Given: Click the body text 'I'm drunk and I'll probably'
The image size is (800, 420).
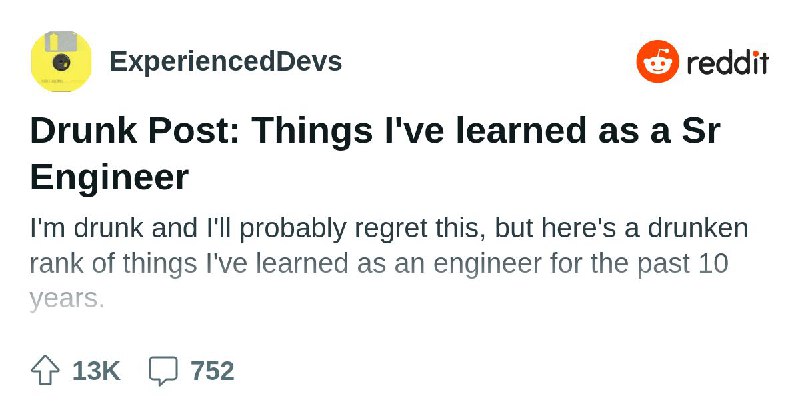Looking at the screenshot, I should coord(188,228).
